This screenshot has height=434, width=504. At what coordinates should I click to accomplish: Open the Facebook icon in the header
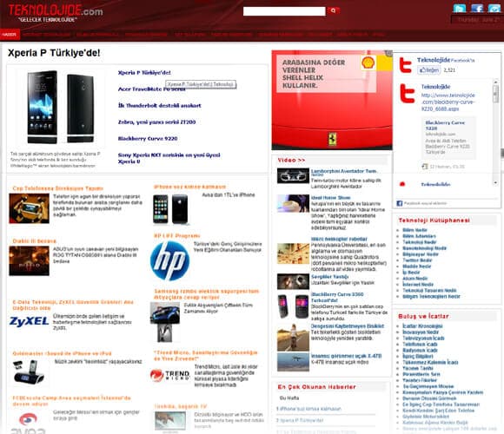click(x=477, y=9)
